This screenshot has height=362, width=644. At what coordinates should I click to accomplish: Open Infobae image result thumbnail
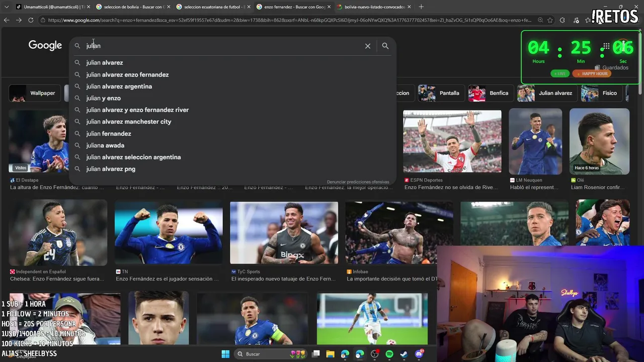coord(399,233)
